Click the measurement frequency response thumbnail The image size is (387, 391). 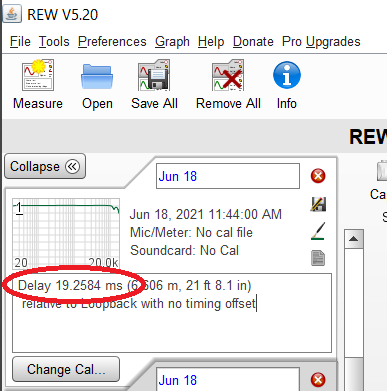pyautogui.click(x=66, y=233)
